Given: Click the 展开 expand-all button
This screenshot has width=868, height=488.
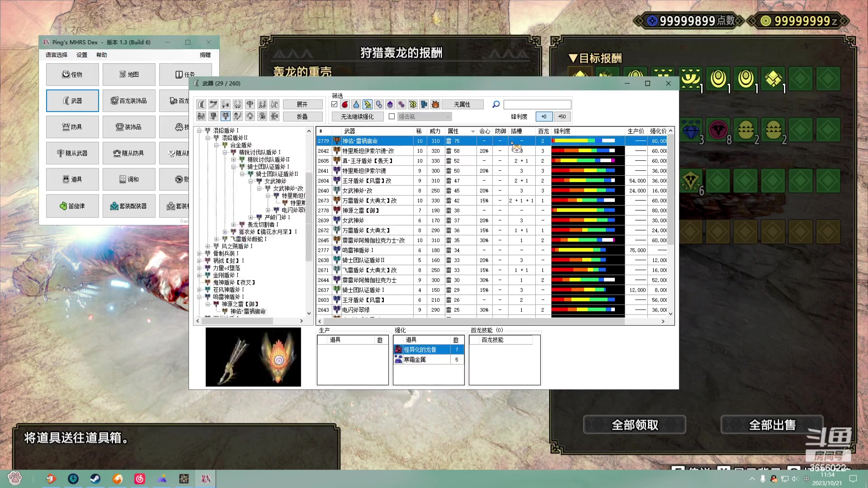Looking at the screenshot, I should 302,104.
